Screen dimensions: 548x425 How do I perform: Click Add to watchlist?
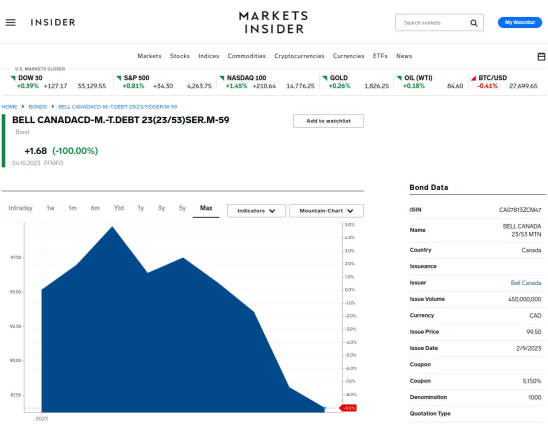pos(328,121)
